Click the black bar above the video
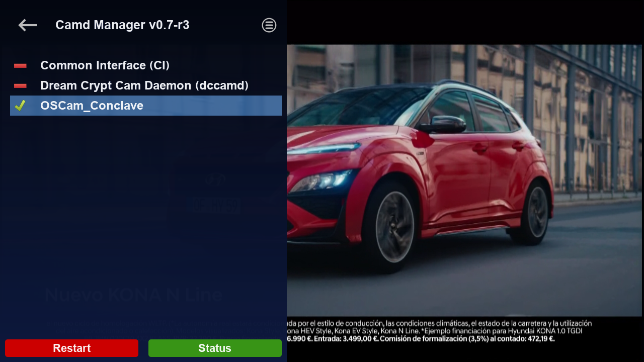644x362 pixels. click(465, 22)
